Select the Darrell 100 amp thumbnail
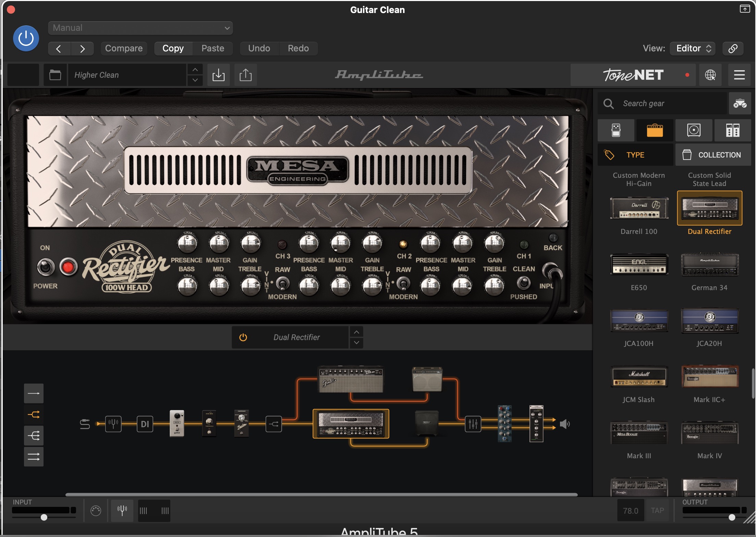Viewport: 756px width, 537px height. click(x=639, y=208)
